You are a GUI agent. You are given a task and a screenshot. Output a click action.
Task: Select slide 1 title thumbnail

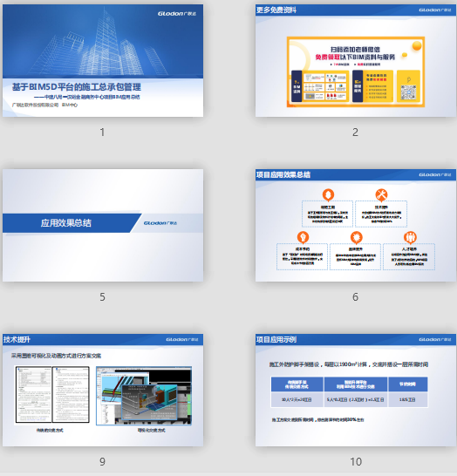click(103, 60)
